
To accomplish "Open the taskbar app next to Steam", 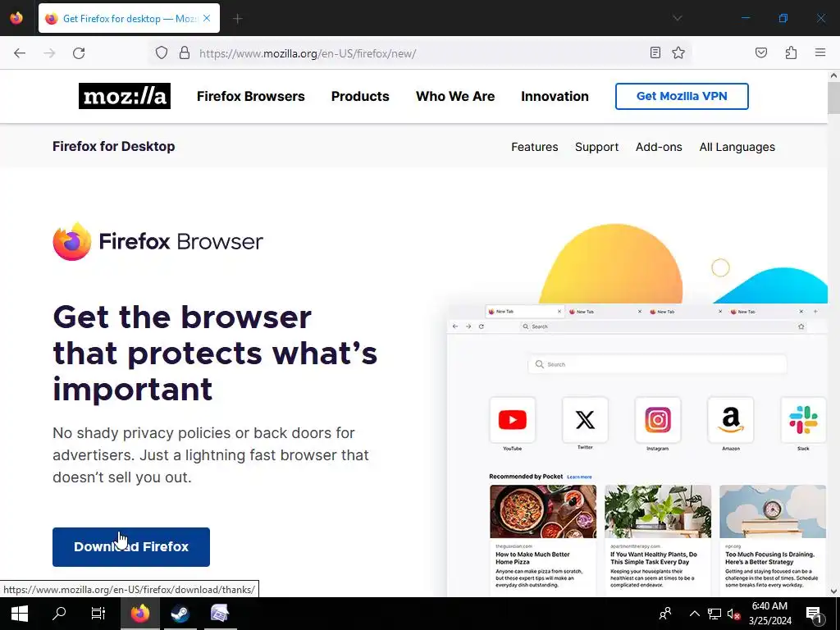I will (220, 614).
